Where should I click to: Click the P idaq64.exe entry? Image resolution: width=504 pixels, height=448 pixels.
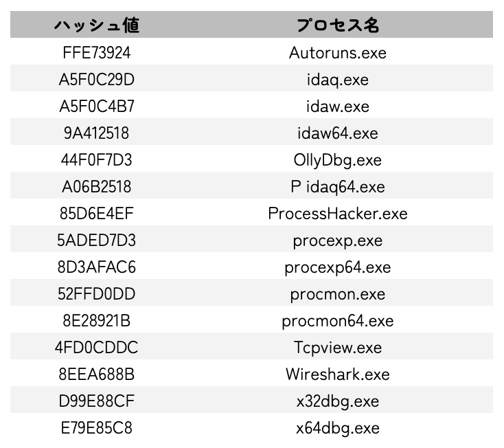coord(338,186)
